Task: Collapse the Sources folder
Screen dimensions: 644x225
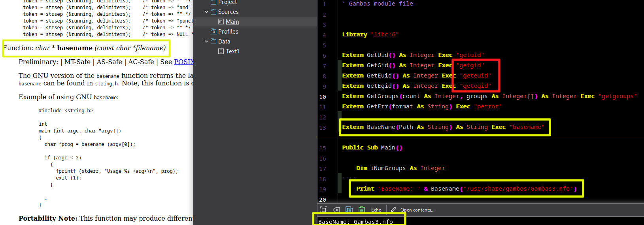Action: pyautogui.click(x=206, y=12)
